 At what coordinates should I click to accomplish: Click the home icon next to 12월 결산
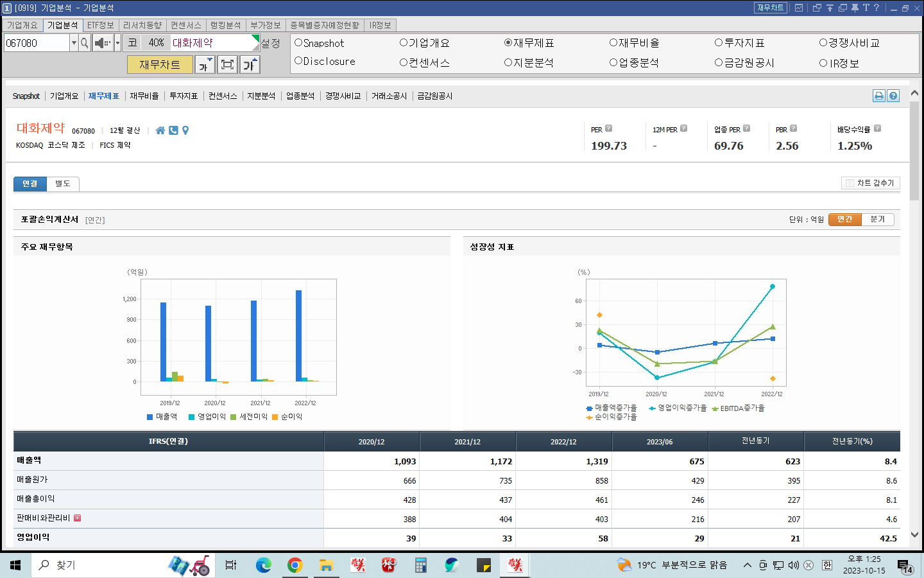tap(160, 130)
